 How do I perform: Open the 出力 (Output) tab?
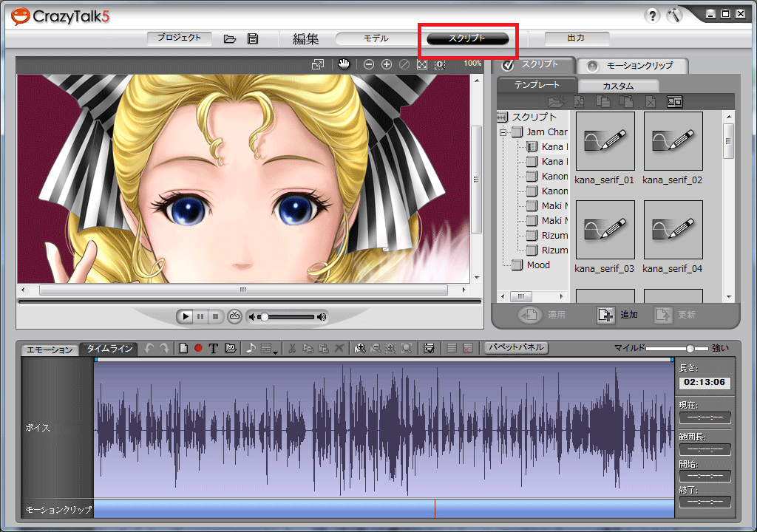(577, 38)
